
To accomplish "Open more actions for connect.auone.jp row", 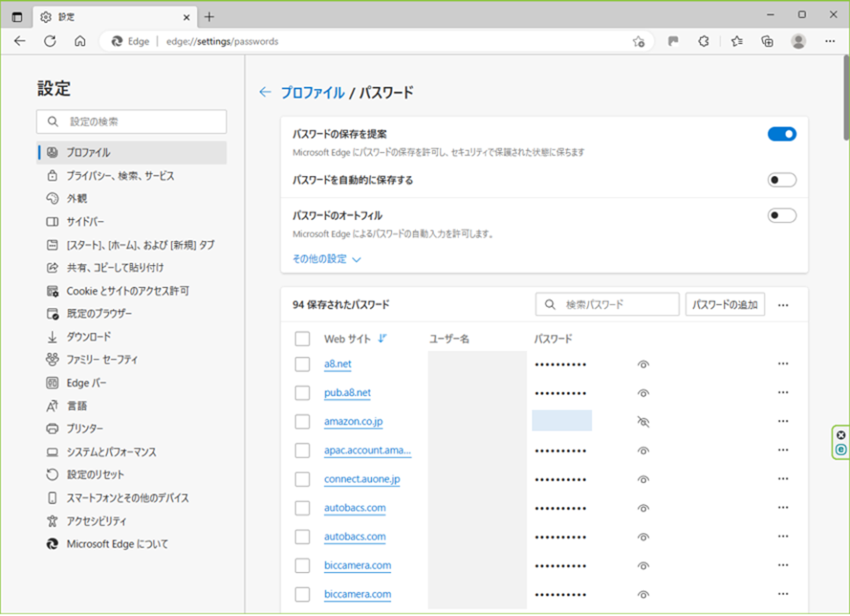I will point(783,479).
